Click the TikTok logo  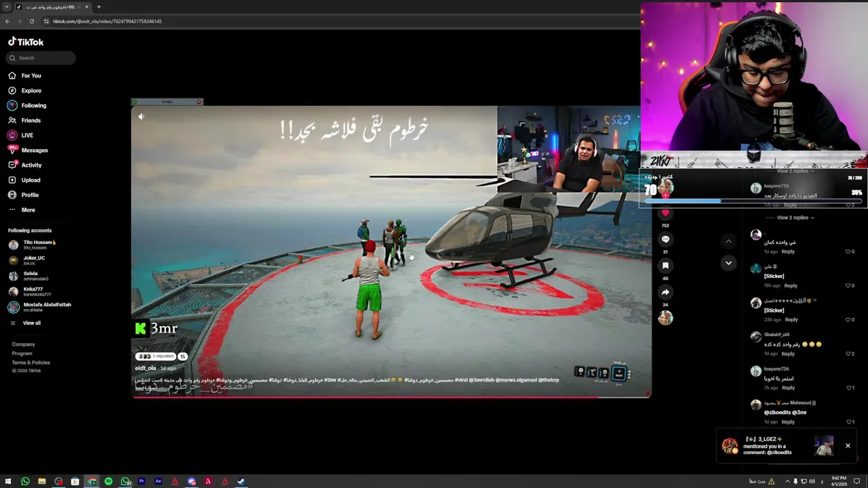click(26, 42)
